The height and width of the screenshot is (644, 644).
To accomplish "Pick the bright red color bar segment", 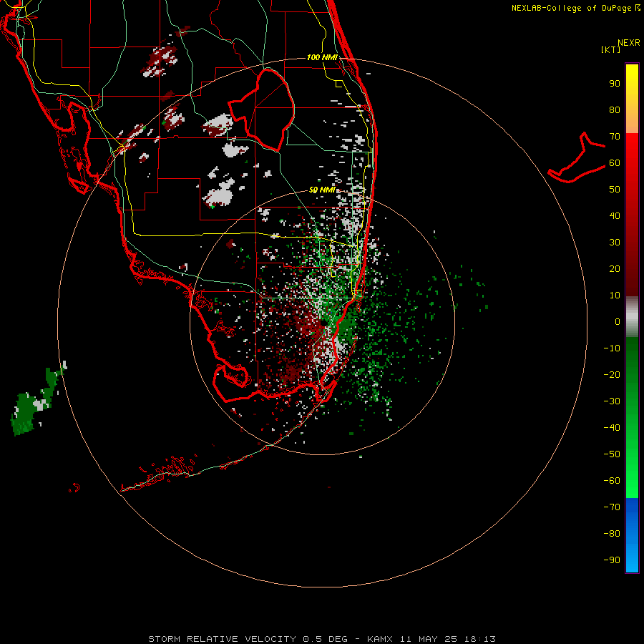I will (632, 215).
